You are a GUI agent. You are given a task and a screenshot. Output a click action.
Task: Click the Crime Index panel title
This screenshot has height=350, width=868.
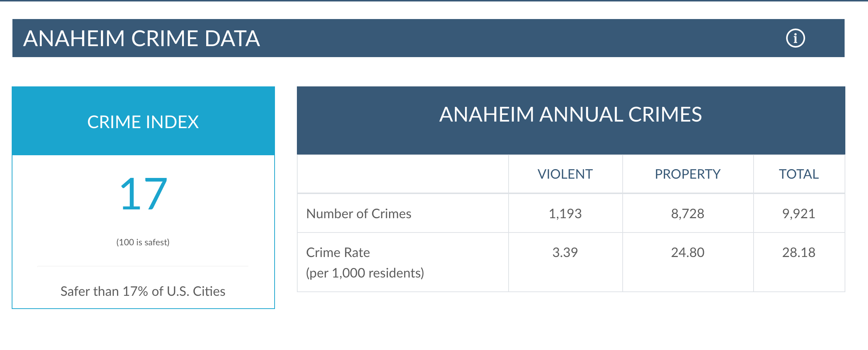(143, 122)
